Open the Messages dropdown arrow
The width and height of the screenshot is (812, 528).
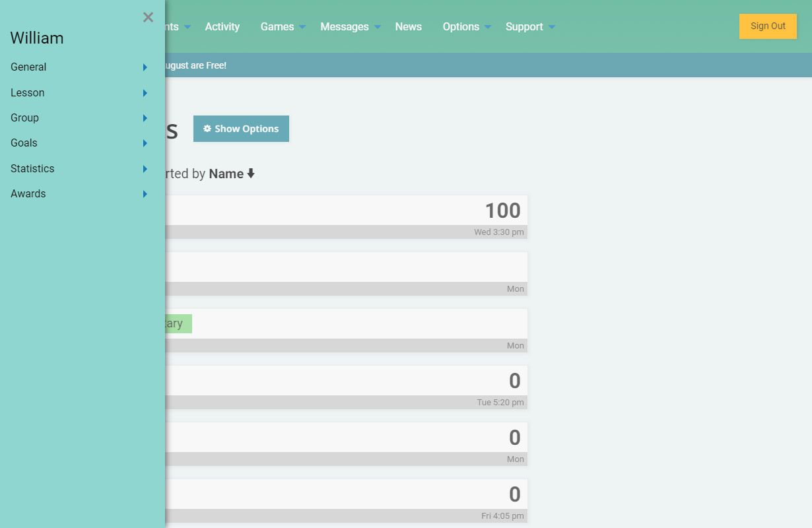click(x=378, y=27)
